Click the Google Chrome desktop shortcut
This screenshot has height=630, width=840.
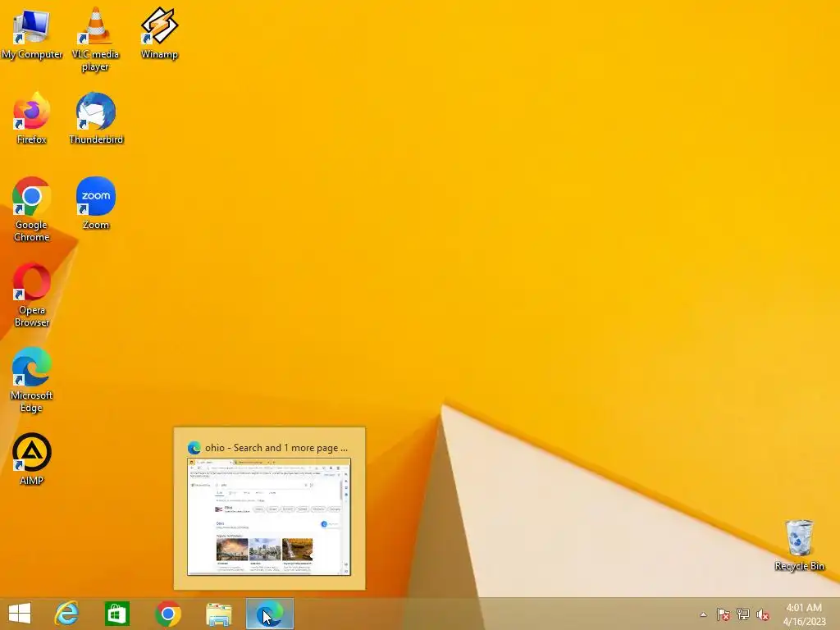click(32, 209)
